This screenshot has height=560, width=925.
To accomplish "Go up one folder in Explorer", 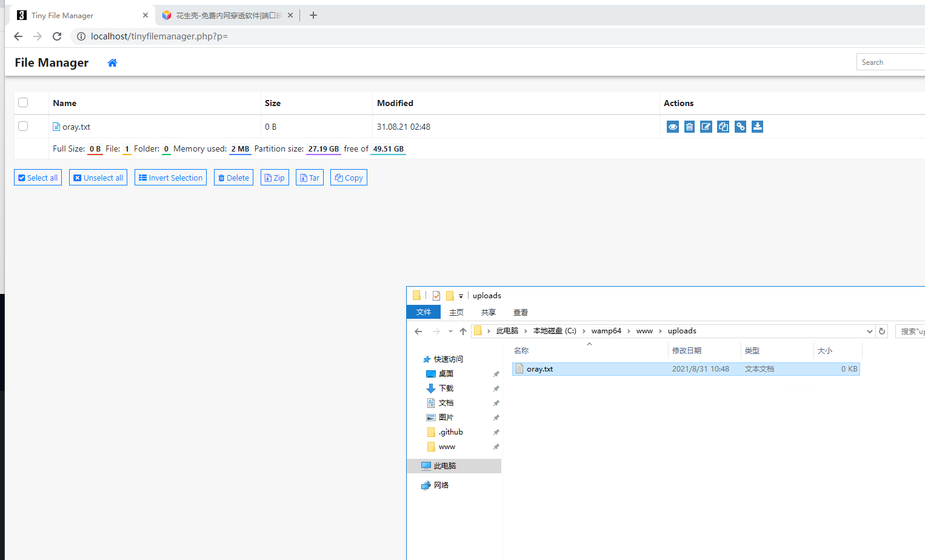I will tap(463, 331).
